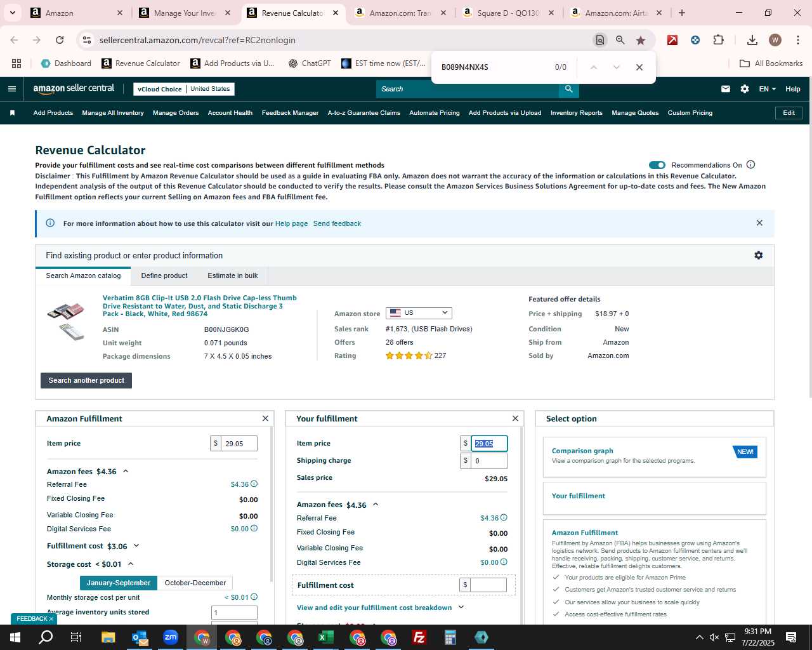
Task: Open Manage Orders menu item
Action: tap(176, 113)
